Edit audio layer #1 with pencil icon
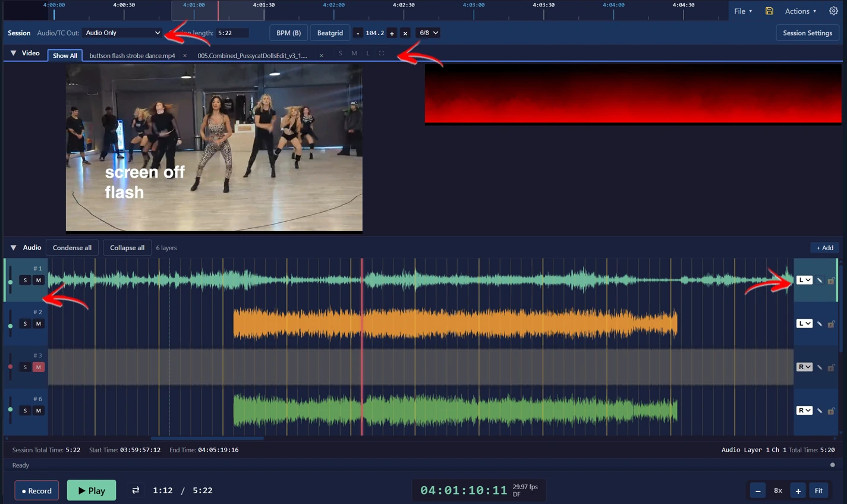 pyautogui.click(x=820, y=280)
